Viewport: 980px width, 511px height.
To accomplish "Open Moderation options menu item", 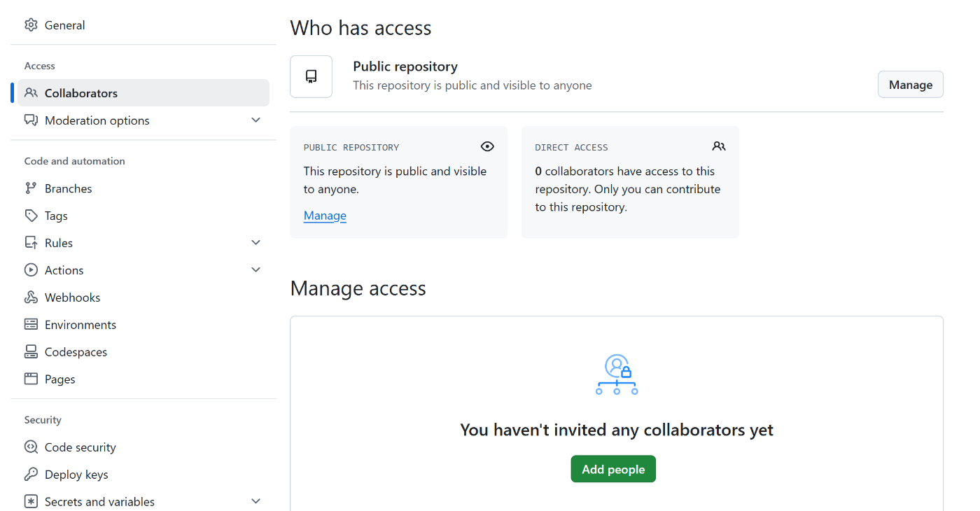I will 143,120.
